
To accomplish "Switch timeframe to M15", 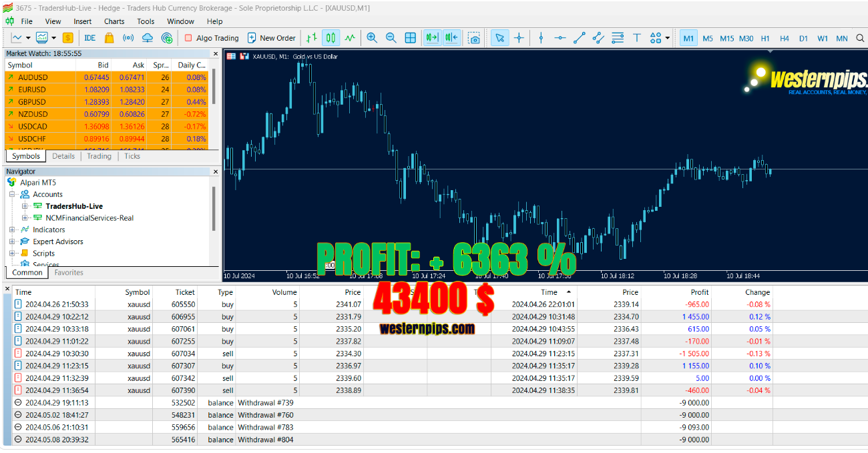I will coord(727,38).
